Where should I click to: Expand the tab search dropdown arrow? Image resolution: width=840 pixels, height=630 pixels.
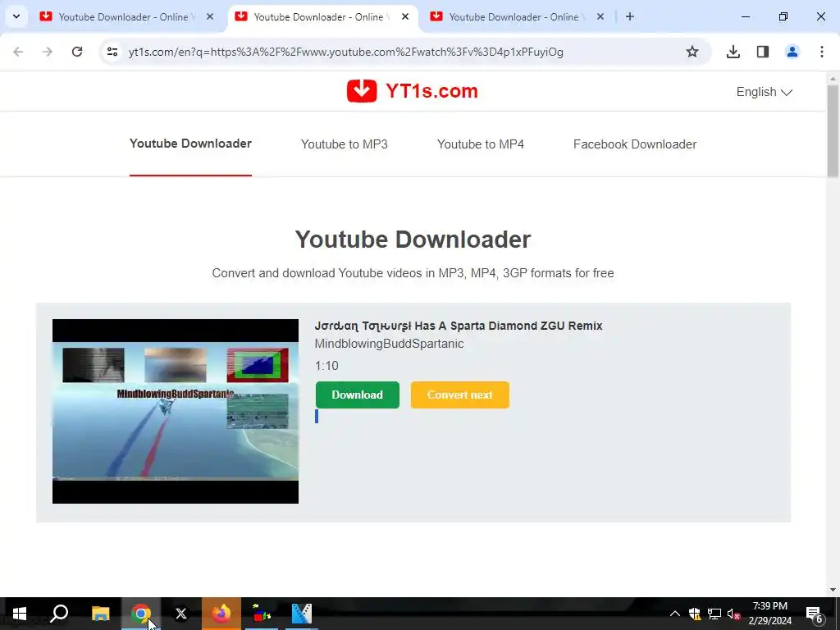click(x=16, y=16)
